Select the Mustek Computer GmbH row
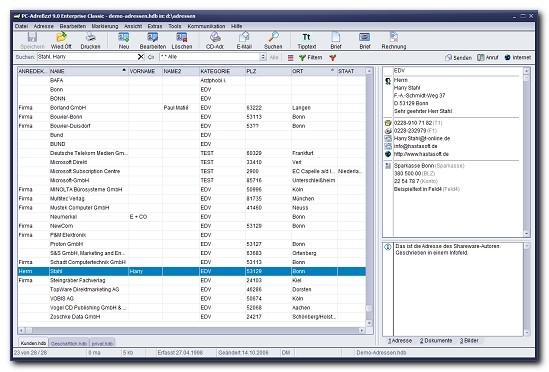 coord(192,208)
